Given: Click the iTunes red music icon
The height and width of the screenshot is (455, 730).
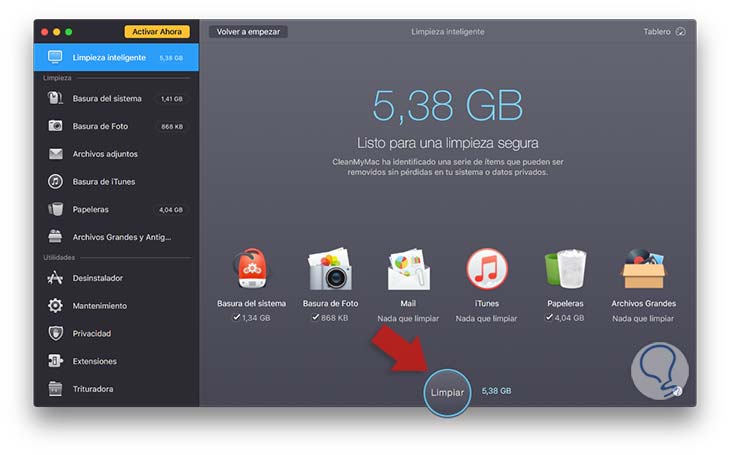Looking at the screenshot, I should click(x=487, y=269).
